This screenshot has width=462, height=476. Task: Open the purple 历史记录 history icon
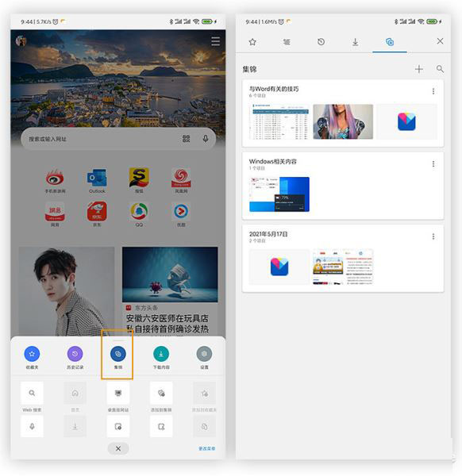pos(75,354)
